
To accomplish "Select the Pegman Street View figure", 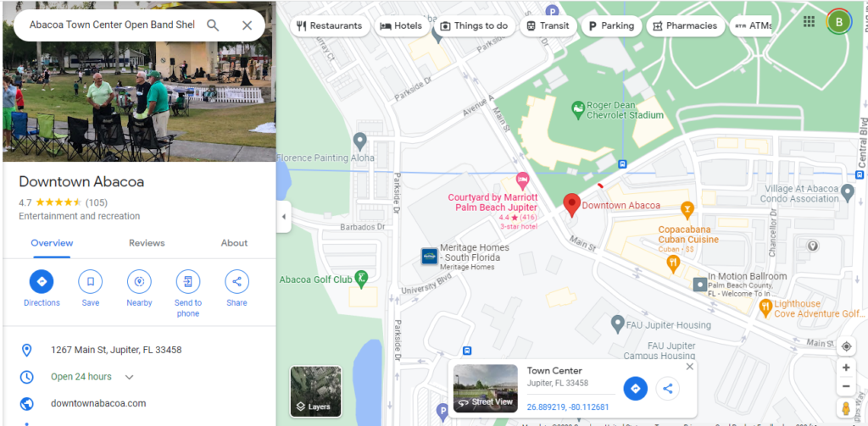I will point(846,408).
